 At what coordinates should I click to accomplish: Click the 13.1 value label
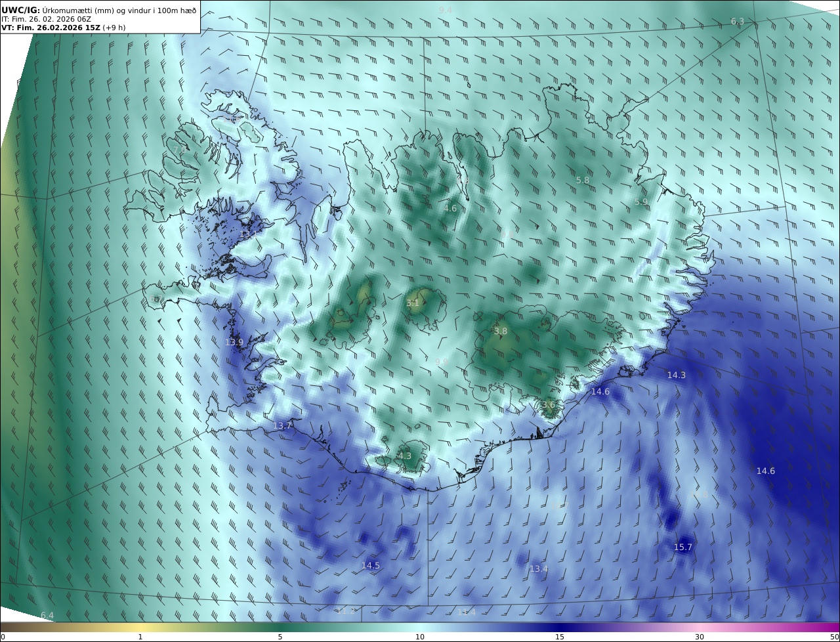tap(249, 234)
